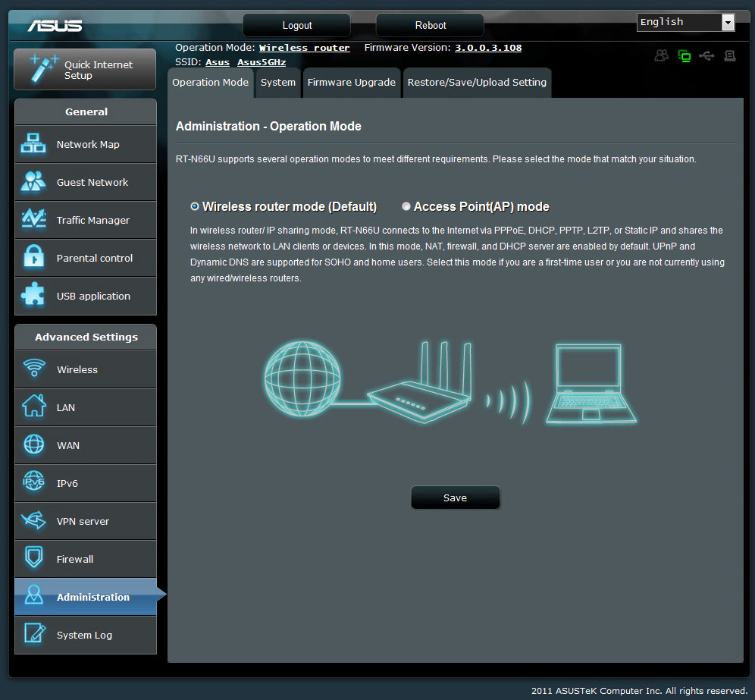Save the operation mode setting
The image size is (755, 700).
tap(455, 498)
